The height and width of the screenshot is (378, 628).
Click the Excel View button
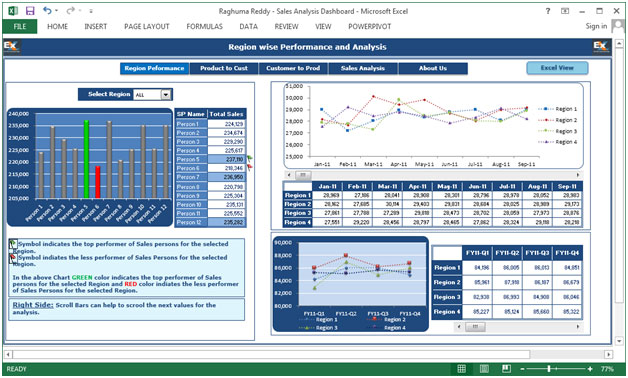point(557,68)
